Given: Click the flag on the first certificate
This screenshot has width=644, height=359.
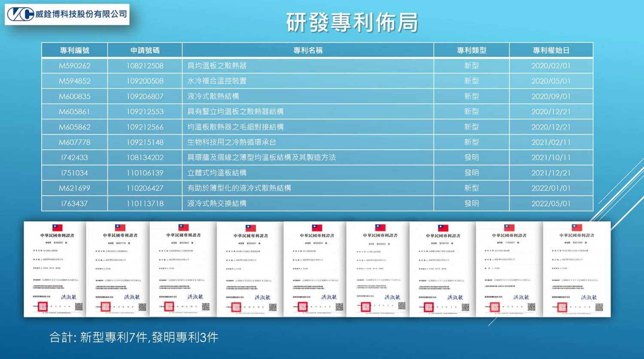Looking at the screenshot, I should tap(57, 228).
